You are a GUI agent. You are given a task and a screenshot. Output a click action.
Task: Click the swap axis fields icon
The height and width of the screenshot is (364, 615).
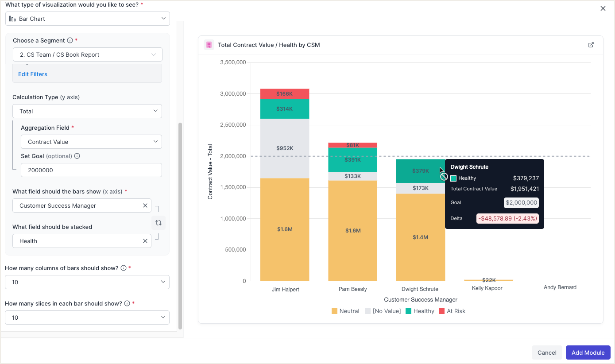coord(159,223)
